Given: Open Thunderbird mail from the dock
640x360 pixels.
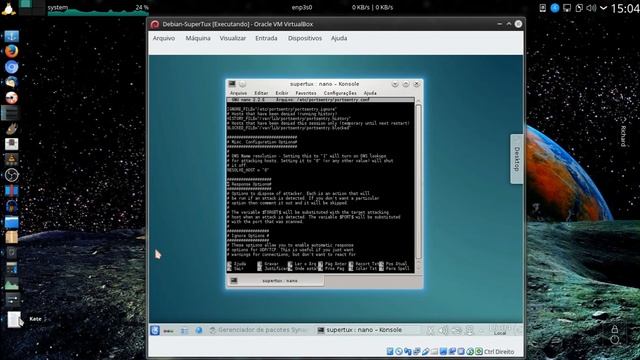Looking at the screenshot, I should [11, 82].
